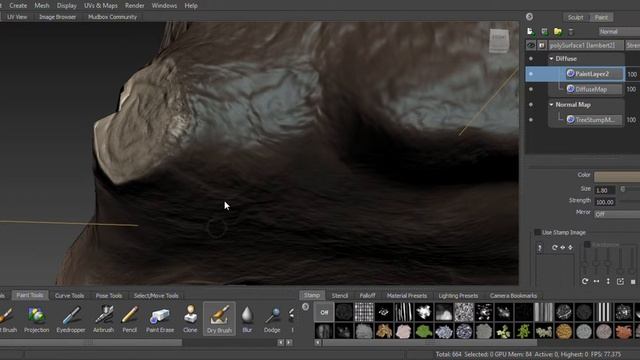Enable the Use Stamp Image checkbox
The height and width of the screenshot is (360, 640).
(x=538, y=232)
